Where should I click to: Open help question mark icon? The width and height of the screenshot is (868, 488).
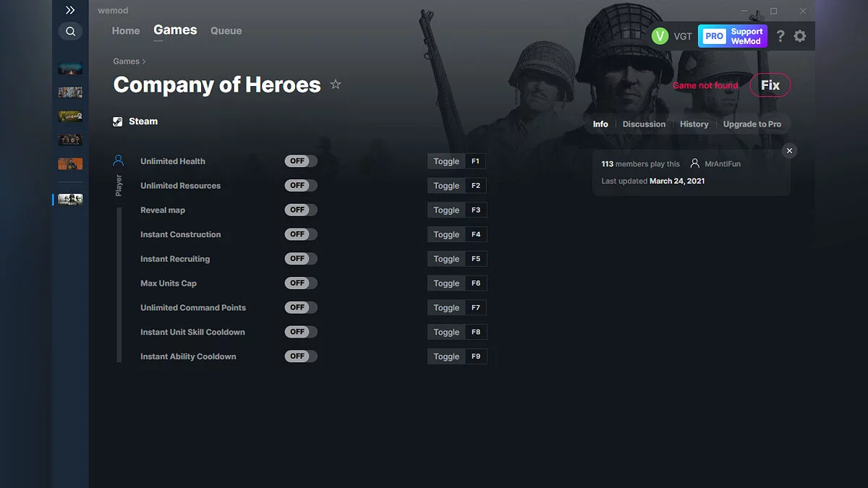click(x=780, y=36)
